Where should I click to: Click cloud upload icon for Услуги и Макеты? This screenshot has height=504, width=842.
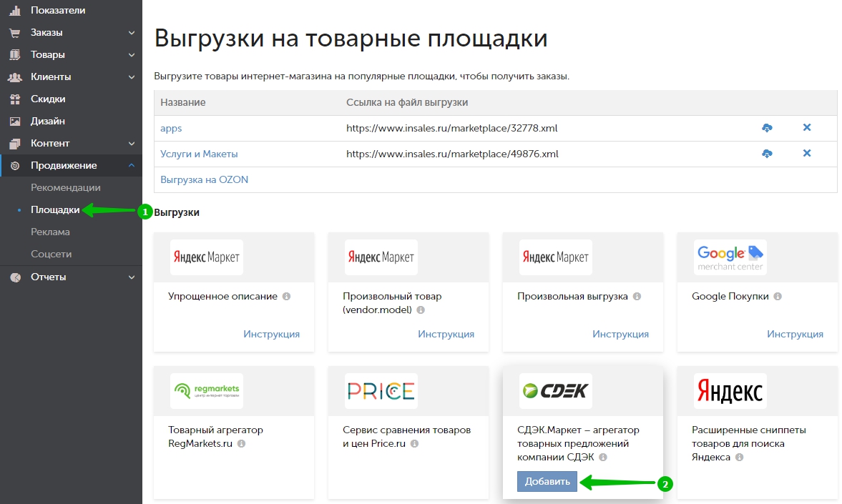point(767,154)
